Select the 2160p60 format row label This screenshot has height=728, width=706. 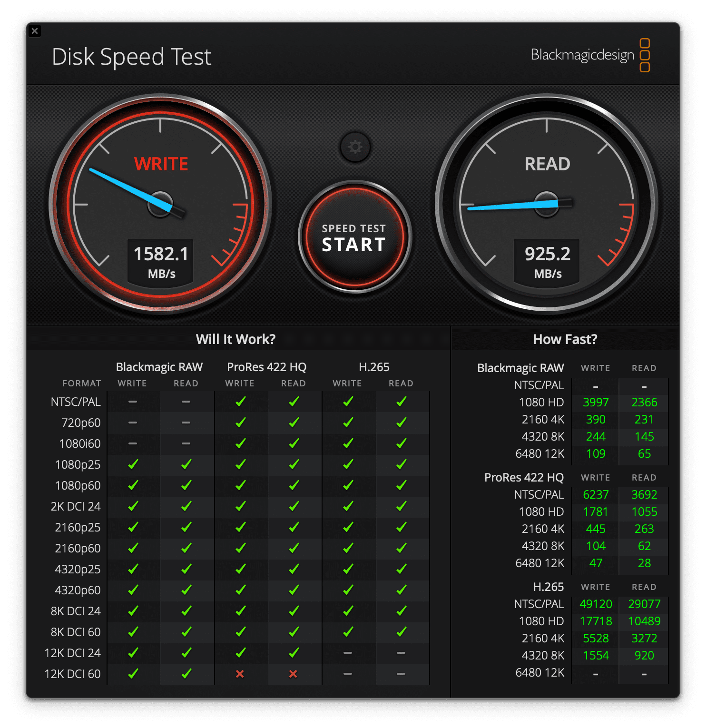point(78,549)
